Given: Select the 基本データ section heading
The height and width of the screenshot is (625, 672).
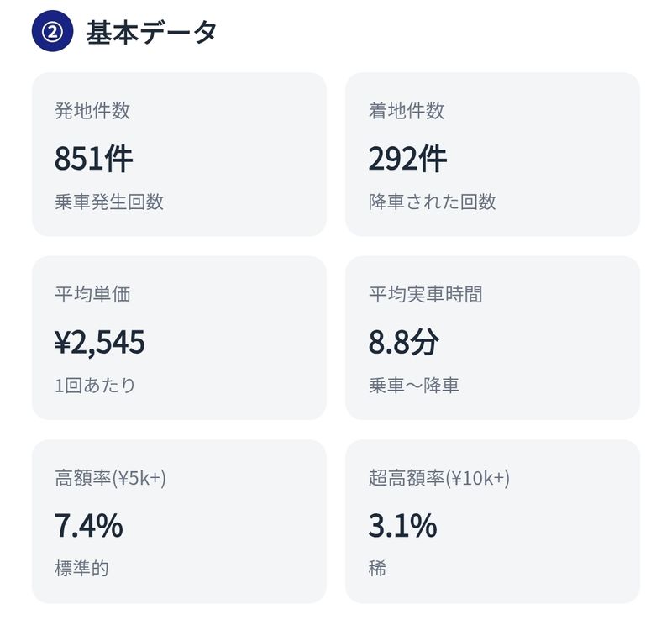Looking at the screenshot, I should [x=151, y=32].
